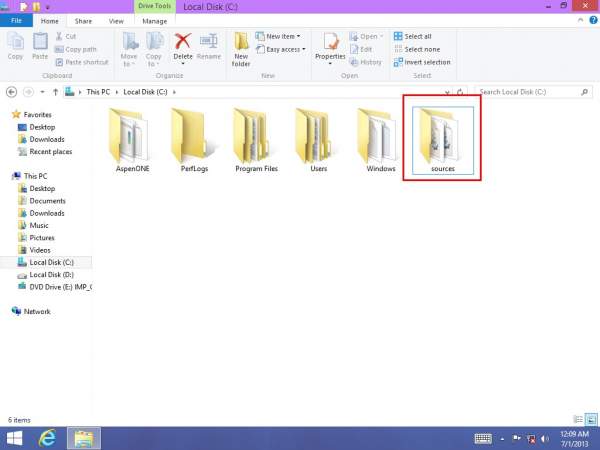The width and height of the screenshot is (600, 450).
Task: Click the History ribbon command
Action: (366, 62)
